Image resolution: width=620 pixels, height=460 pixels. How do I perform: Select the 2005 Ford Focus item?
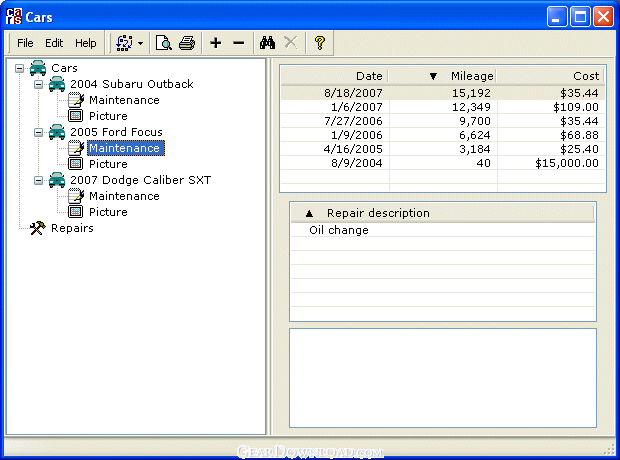point(116,132)
